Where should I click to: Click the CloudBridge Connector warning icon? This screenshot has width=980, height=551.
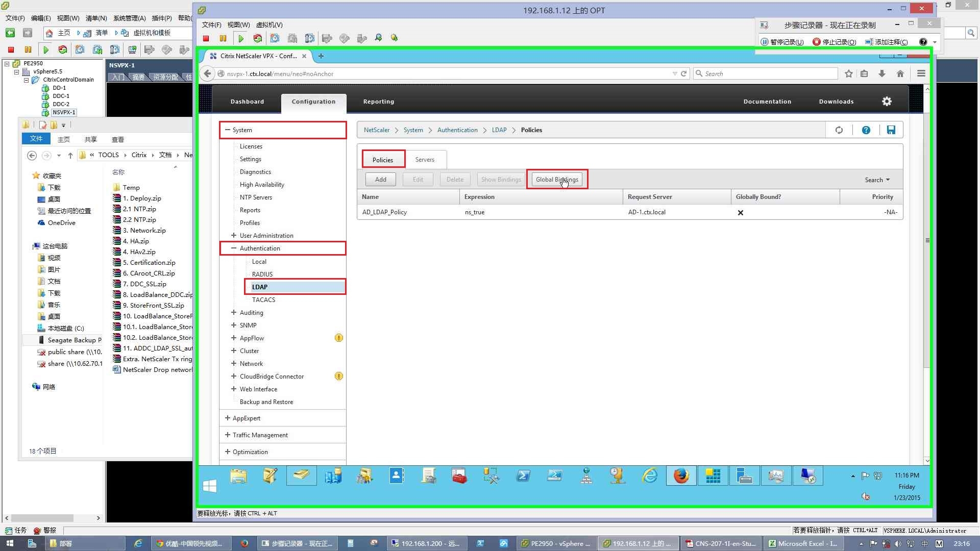(x=339, y=376)
